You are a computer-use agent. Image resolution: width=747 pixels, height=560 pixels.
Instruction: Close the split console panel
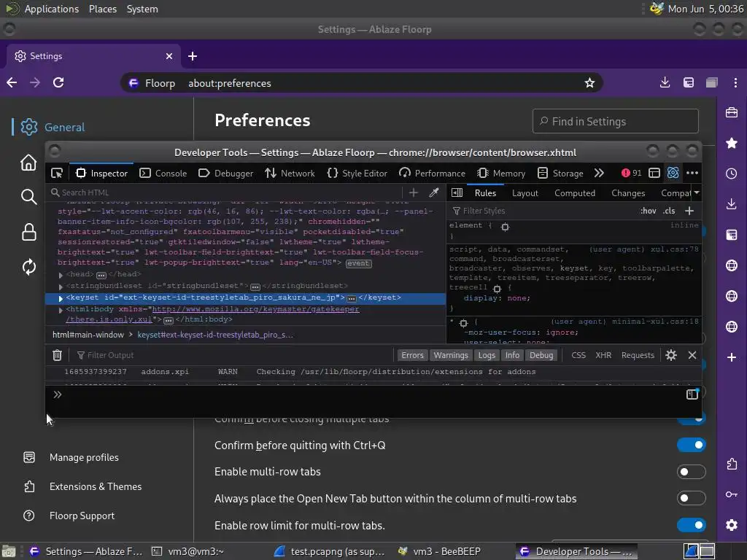[x=692, y=355]
